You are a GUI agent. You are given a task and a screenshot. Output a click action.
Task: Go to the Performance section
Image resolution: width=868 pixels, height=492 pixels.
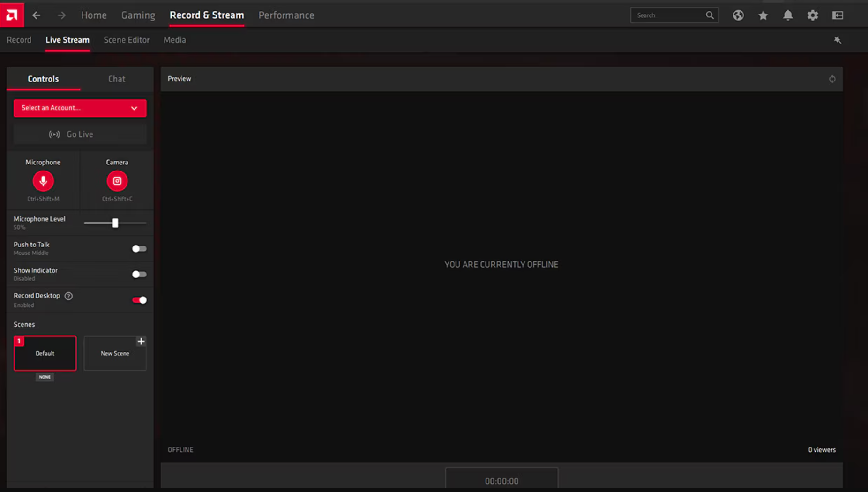click(286, 15)
